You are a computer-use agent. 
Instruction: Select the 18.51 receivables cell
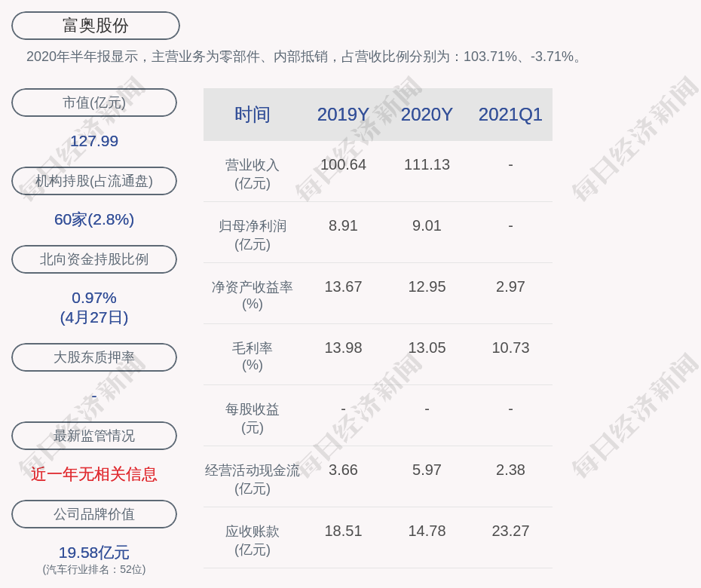click(x=344, y=531)
